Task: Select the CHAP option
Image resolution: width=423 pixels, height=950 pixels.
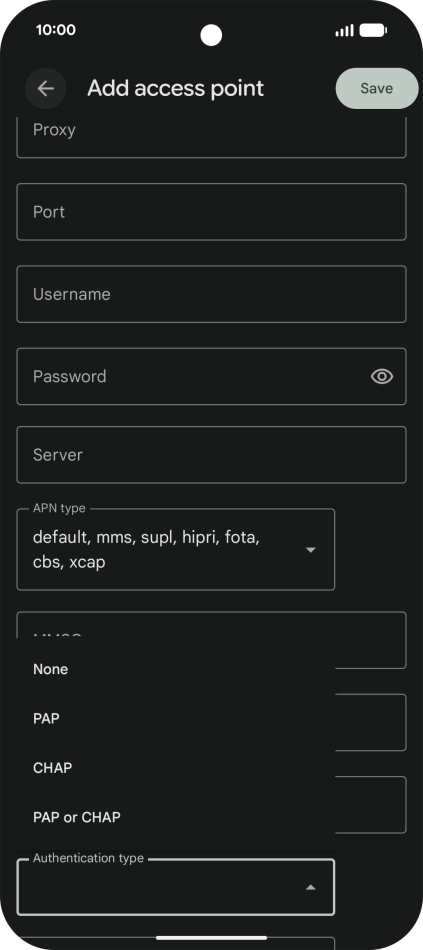Action: [x=176, y=768]
